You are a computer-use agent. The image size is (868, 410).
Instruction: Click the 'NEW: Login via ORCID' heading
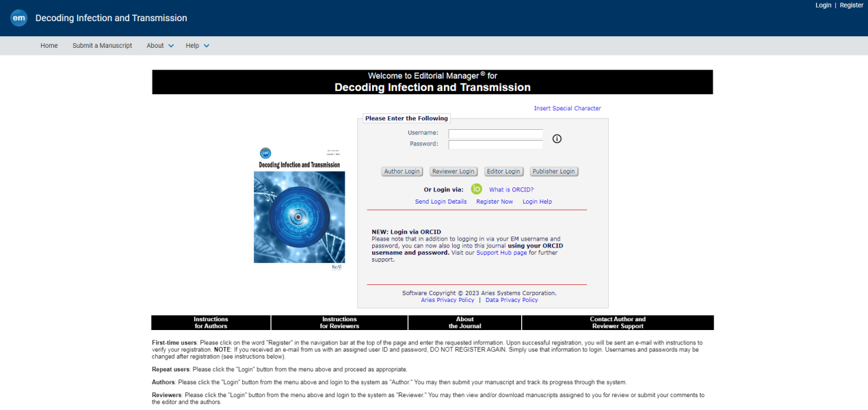(406, 232)
